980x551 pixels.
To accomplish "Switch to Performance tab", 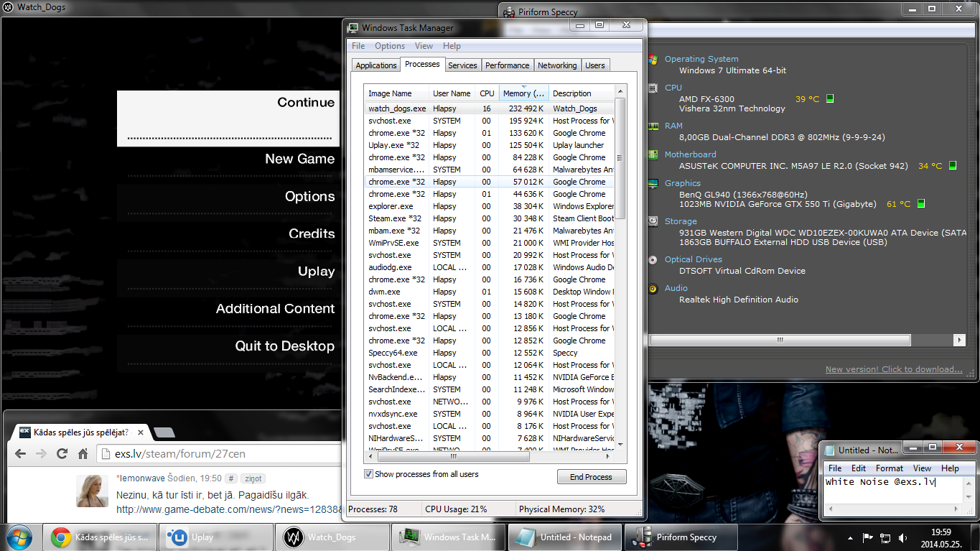I will tap(507, 65).
